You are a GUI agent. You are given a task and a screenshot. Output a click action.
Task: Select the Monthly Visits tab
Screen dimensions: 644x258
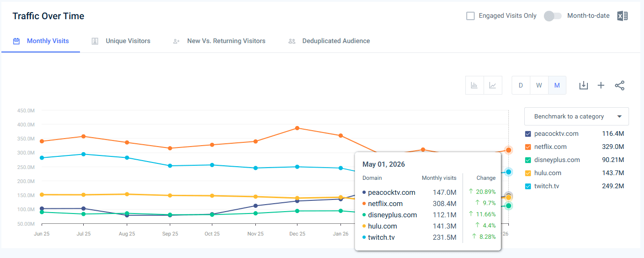(41, 41)
